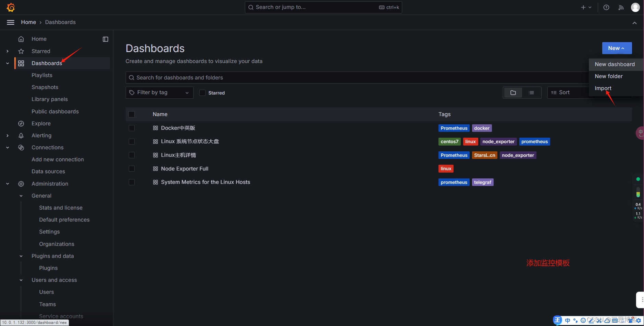Click the Name column header
This screenshot has height=326, width=644.
click(160, 114)
